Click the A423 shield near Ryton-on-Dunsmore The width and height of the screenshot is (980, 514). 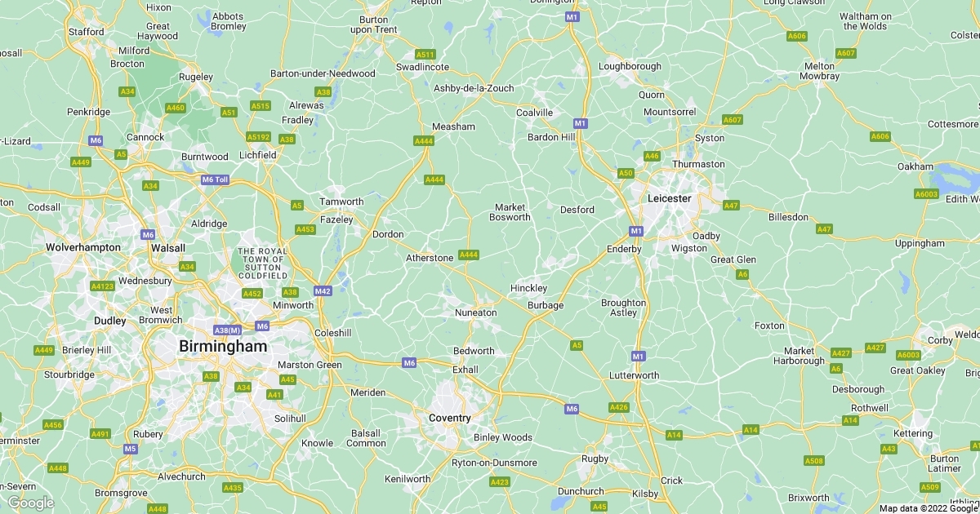point(500,482)
